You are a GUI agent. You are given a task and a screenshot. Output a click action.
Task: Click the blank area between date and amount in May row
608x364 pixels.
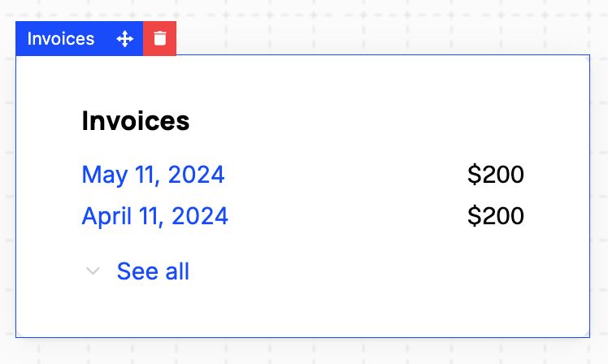point(345,175)
